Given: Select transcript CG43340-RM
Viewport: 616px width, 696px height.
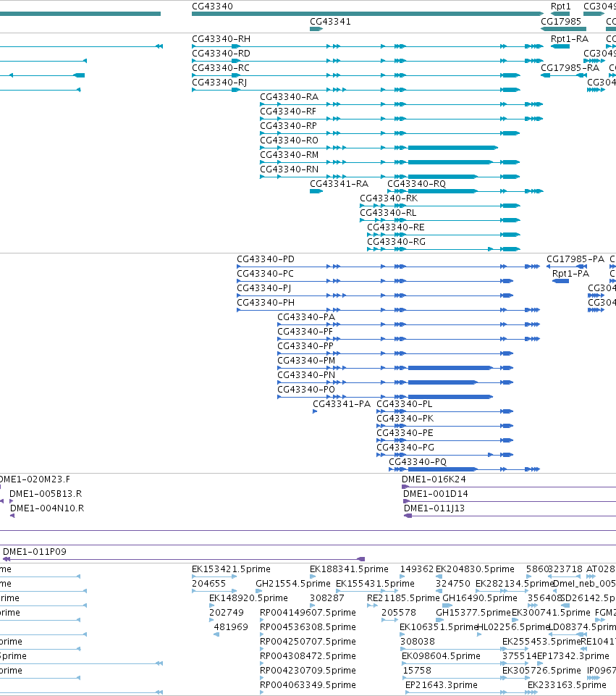Looking at the screenshot, I should point(289,155).
